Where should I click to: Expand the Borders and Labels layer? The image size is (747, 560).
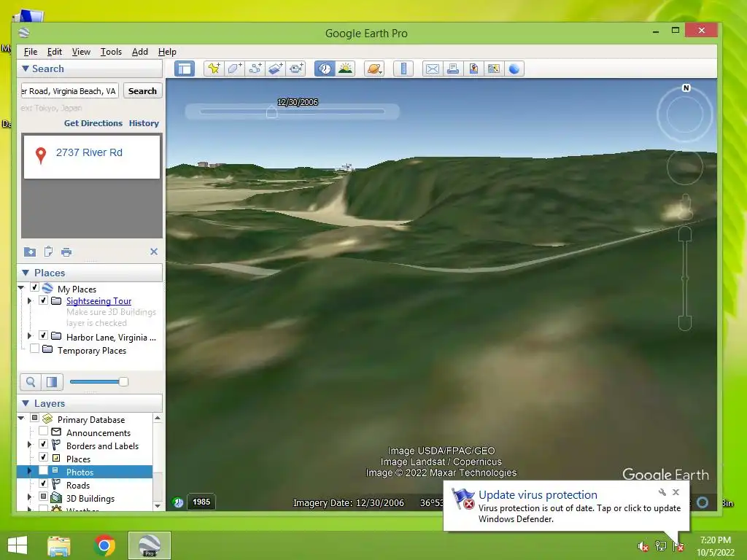tap(29, 444)
